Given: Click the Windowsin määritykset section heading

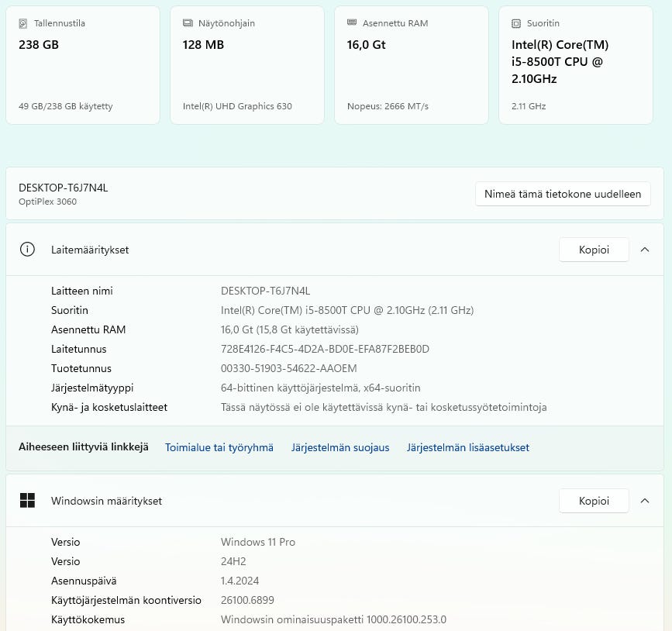Looking at the screenshot, I should pyautogui.click(x=106, y=501).
